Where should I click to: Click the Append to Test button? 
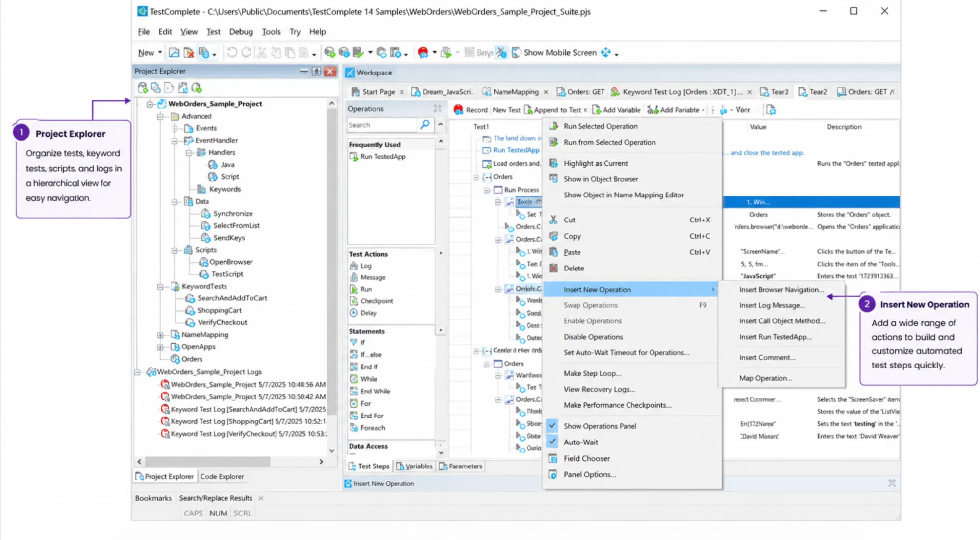click(553, 110)
